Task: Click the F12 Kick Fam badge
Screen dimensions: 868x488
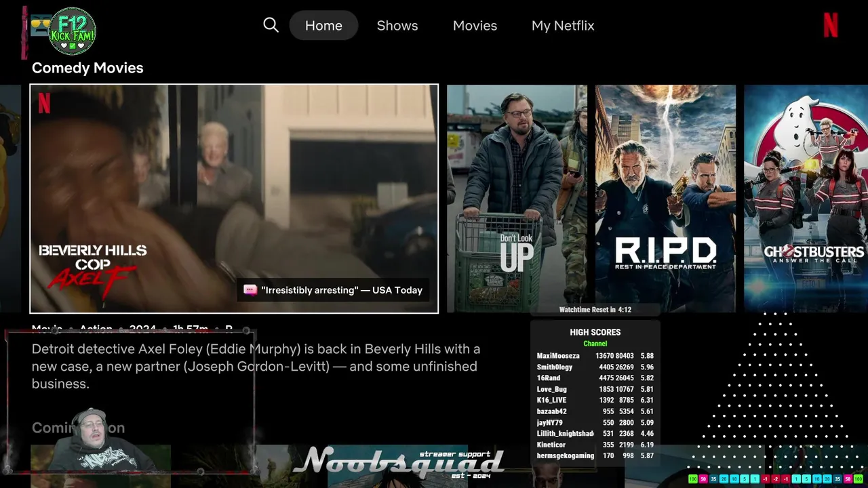Action: click(x=72, y=31)
